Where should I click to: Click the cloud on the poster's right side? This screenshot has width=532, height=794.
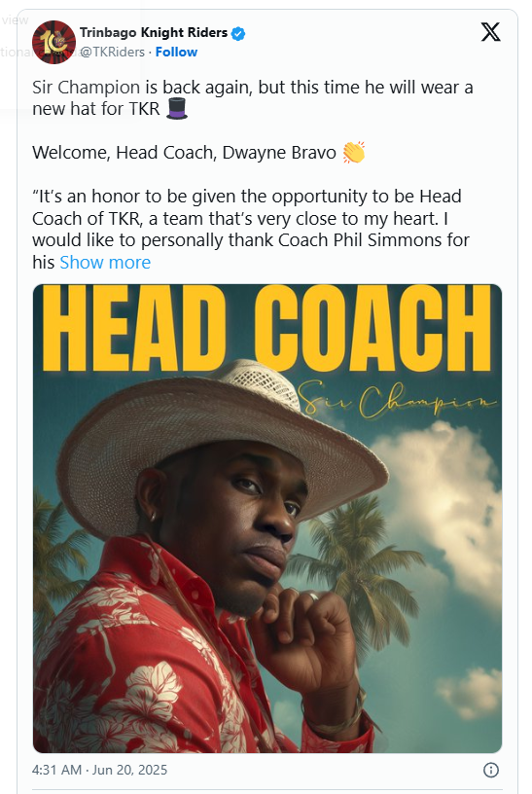point(445,506)
